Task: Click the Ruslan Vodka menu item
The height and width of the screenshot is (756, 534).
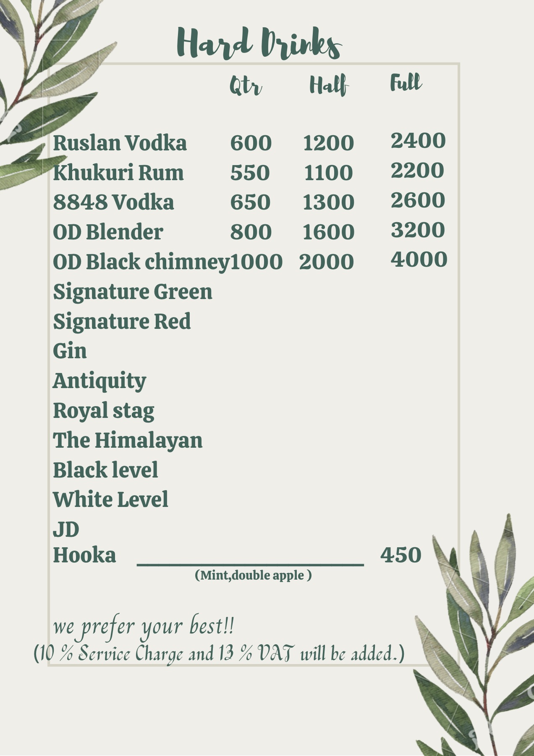Action: tap(120, 143)
